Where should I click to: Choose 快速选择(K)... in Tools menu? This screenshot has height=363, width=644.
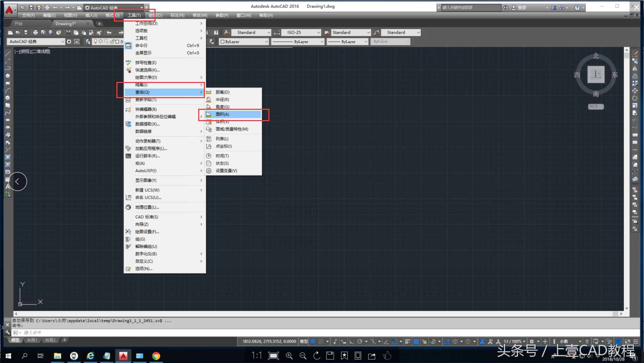click(x=165, y=70)
